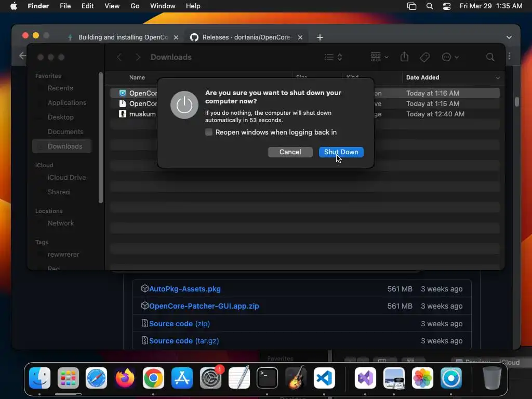Viewport: 532px width, 399px height.
Task: Cancel the shut down dialog
Action: pos(290,152)
